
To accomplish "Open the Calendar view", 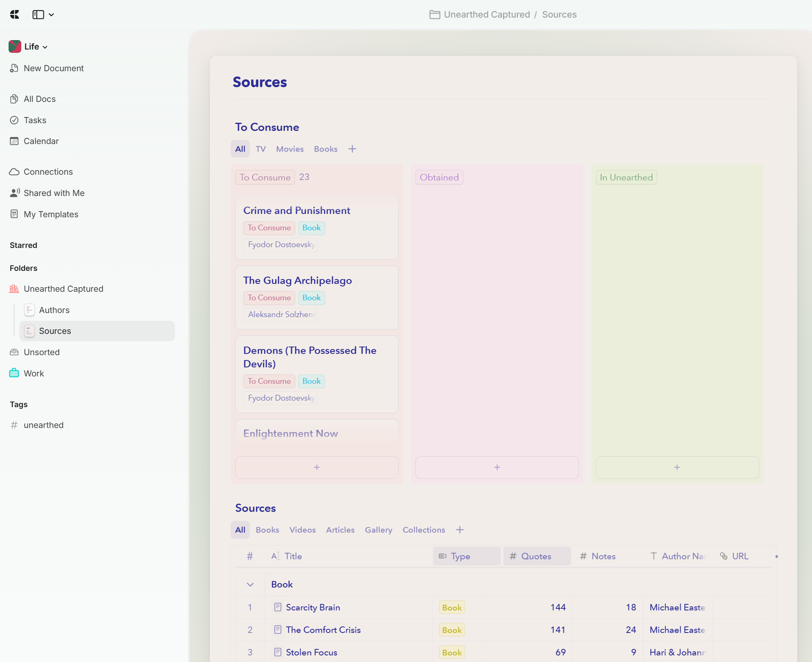I will point(41,141).
